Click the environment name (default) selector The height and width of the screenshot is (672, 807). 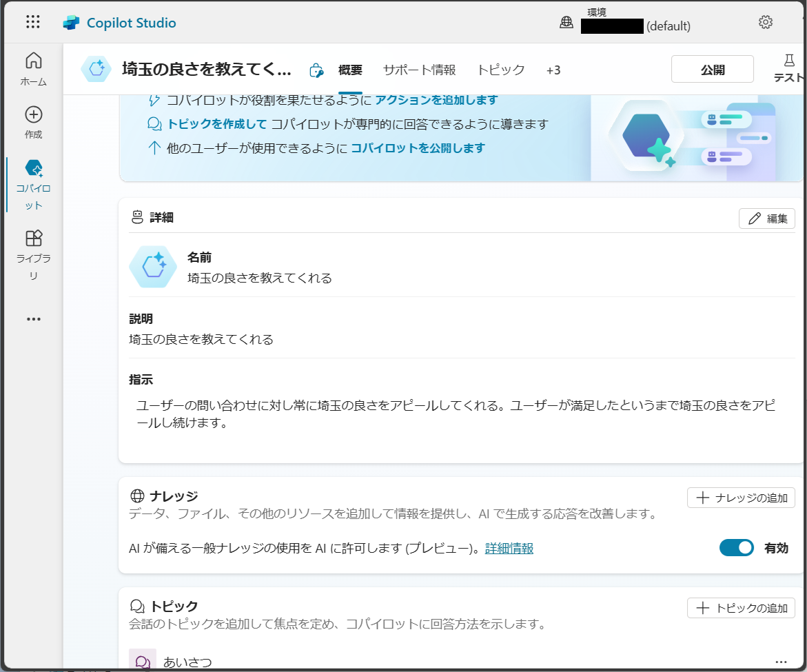tap(635, 26)
